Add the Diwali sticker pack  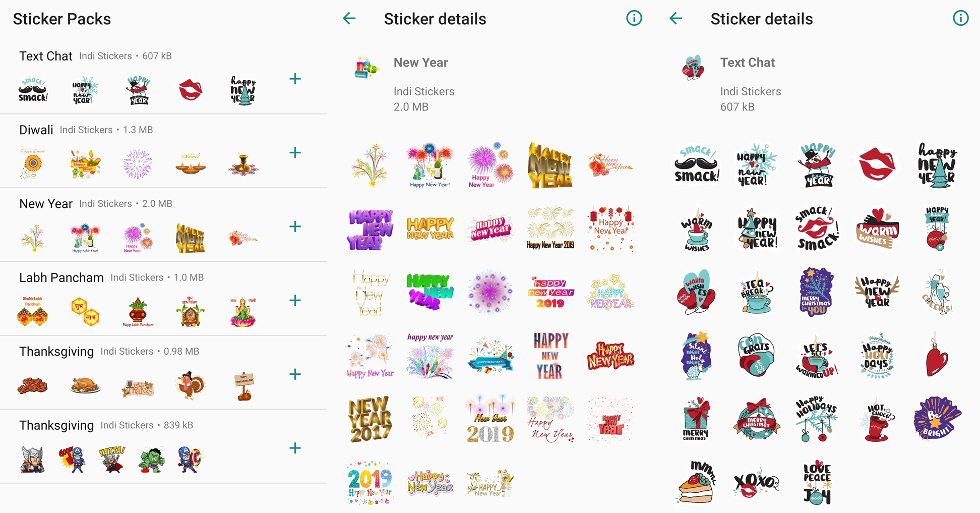point(295,153)
